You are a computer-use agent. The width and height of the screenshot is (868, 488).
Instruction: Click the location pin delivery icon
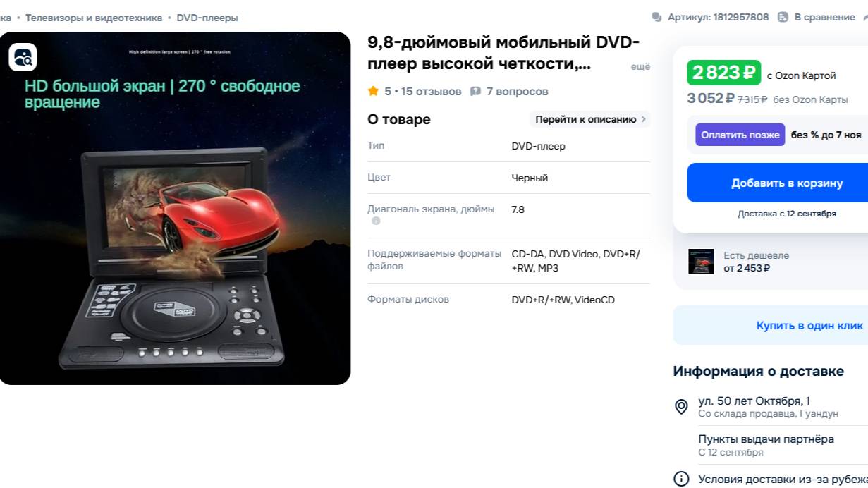[x=681, y=407]
